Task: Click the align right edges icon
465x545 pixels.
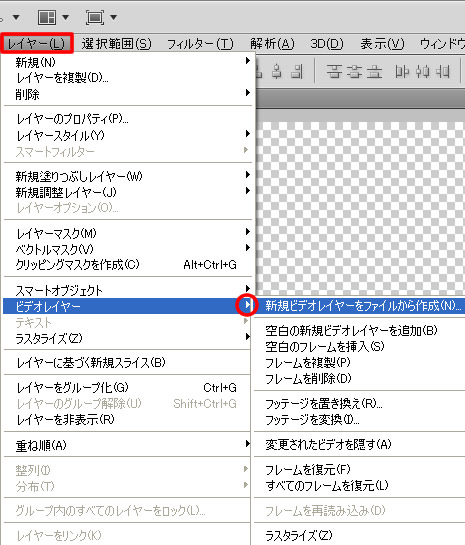Action: (297, 71)
